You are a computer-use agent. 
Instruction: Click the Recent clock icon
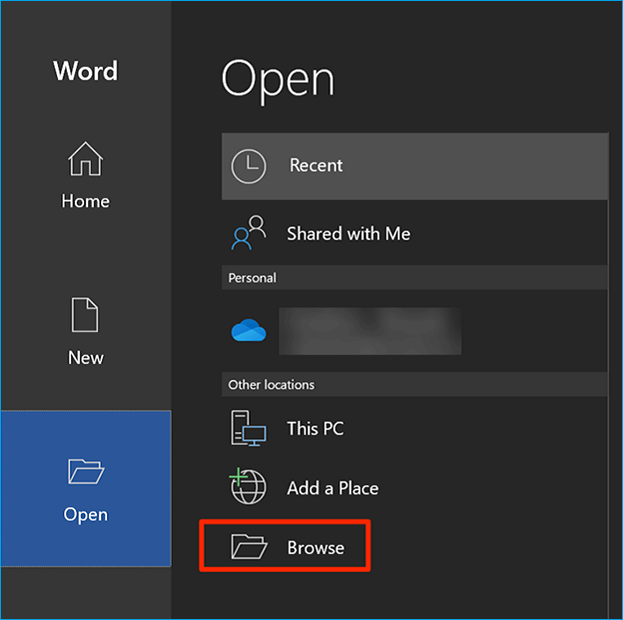pyautogui.click(x=249, y=166)
